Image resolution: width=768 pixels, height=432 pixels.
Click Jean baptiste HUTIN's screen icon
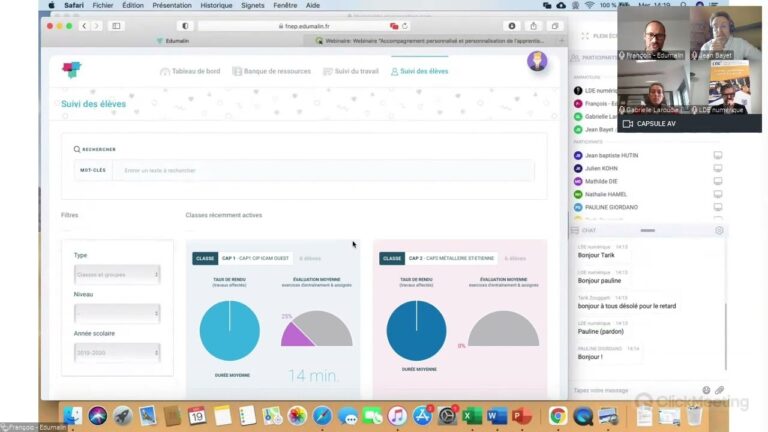(718, 156)
